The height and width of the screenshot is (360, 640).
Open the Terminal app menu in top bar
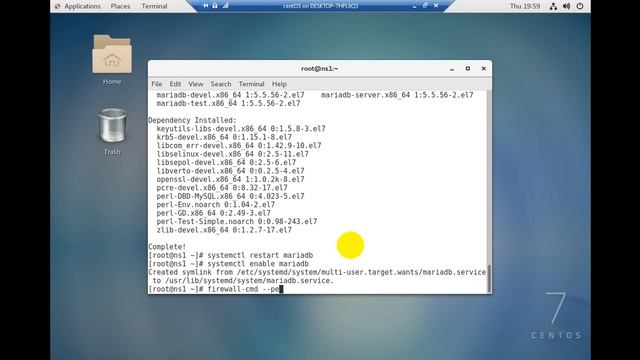[154, 6]
